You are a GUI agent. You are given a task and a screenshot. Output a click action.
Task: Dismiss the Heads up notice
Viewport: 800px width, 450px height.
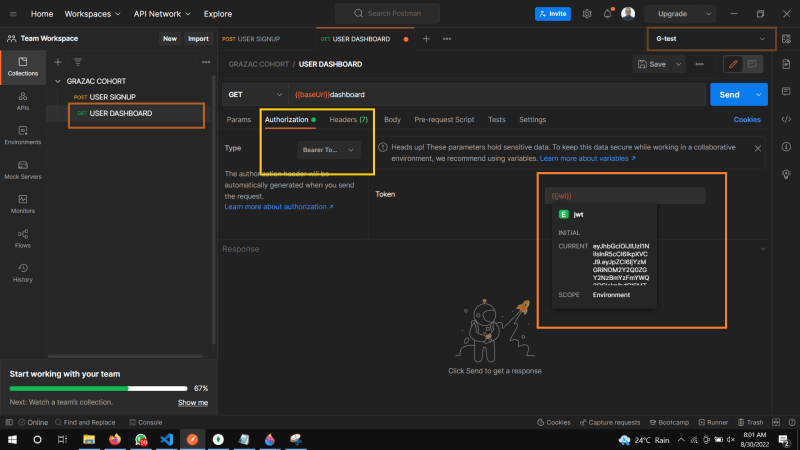pyautogui.click(x=758, y=148)
